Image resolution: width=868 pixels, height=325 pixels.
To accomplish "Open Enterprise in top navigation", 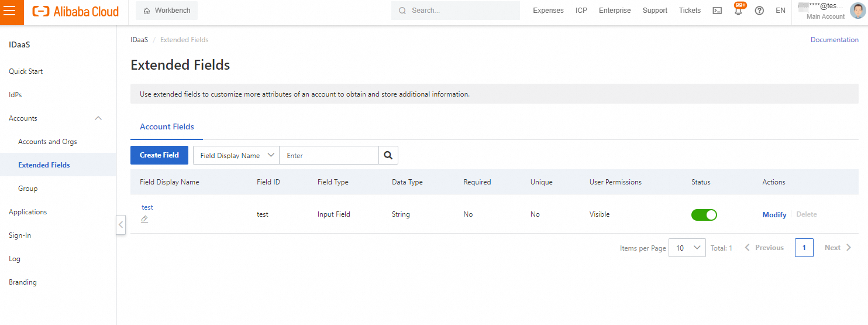I will [615, 11].
